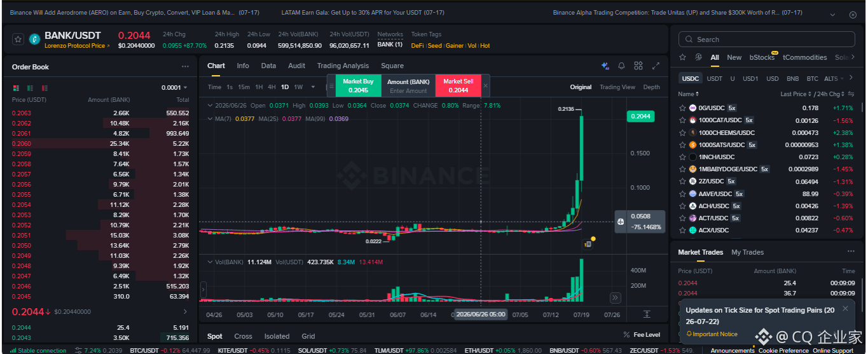The height and width of the screenshot is (354, 868).
Task: Click the Market Buy 0.2045 button
Action: coord(359,85)
